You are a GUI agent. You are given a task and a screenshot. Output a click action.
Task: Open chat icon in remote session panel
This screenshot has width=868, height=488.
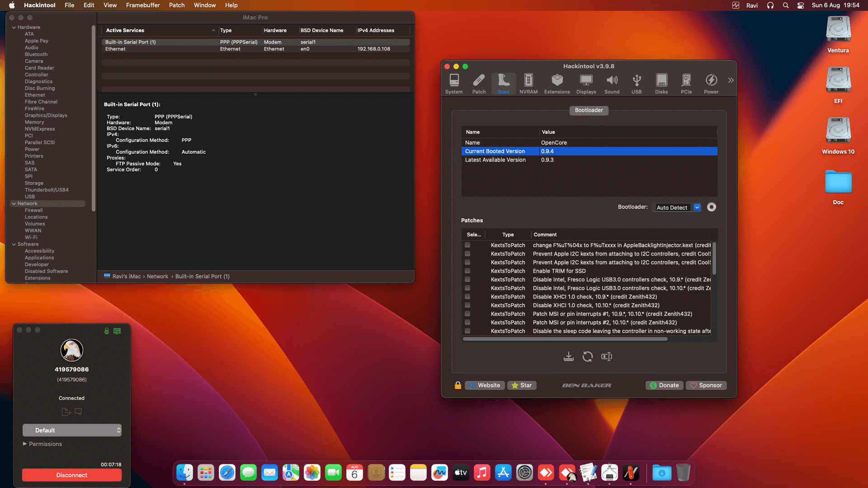tap(78, 412)
